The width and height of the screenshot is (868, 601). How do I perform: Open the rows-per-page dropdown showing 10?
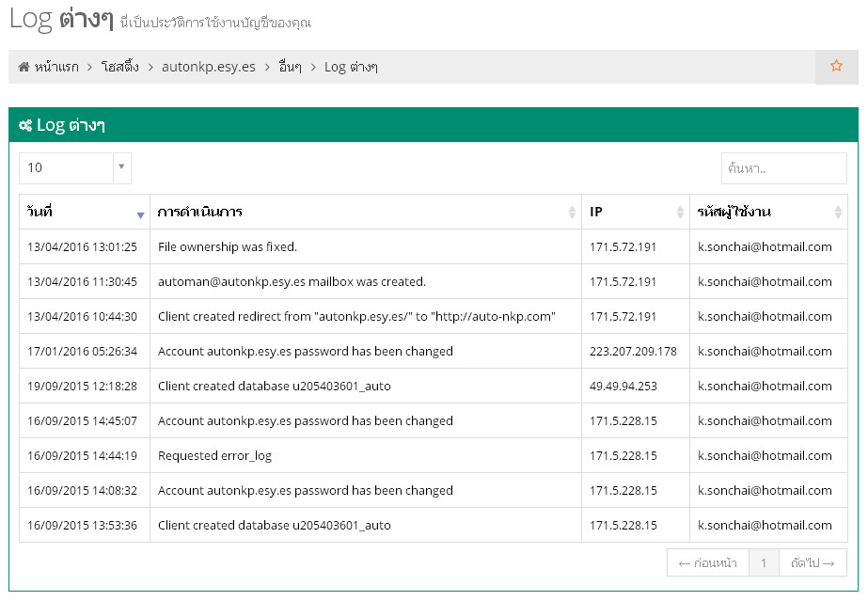[75, 167]
